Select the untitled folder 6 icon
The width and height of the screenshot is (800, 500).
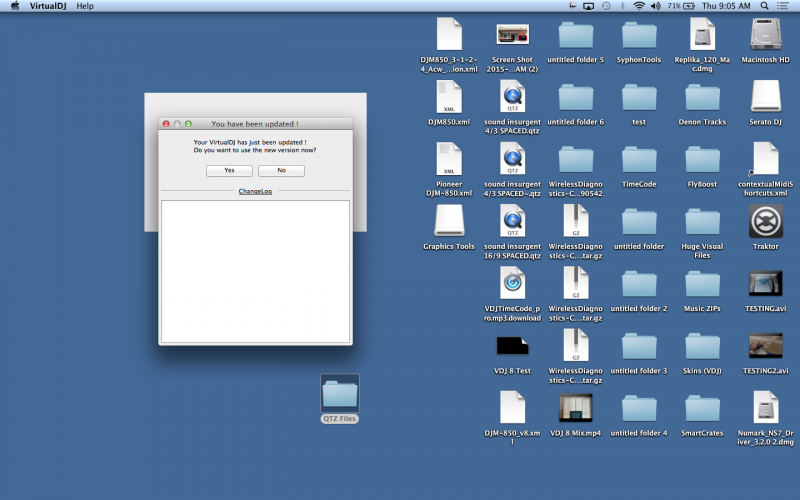pyautogui.click(x=576, y=97)
